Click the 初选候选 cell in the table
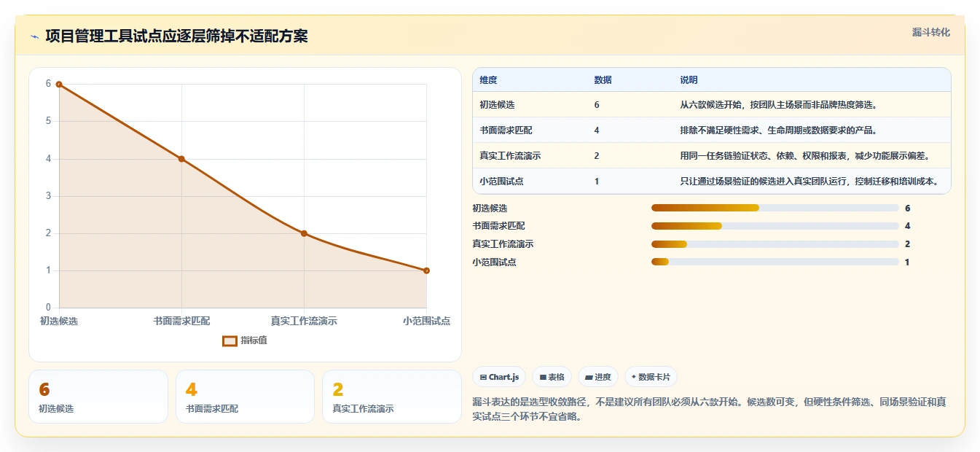This screenshot has width=980, height=452. pos(497,105)
